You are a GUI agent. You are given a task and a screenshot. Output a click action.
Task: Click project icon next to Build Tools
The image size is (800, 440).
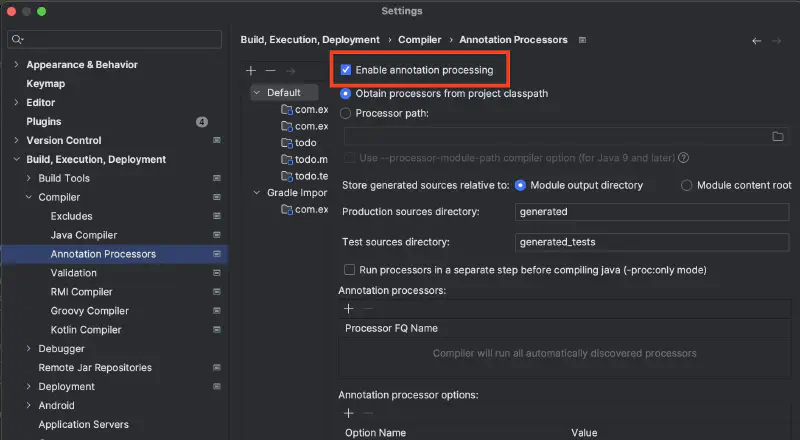217,178
